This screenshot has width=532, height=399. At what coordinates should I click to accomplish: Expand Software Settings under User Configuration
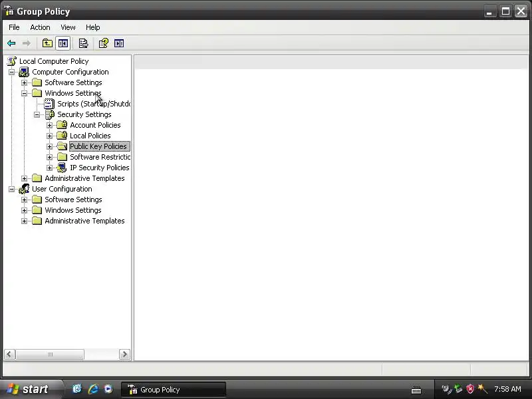(24, 200)
